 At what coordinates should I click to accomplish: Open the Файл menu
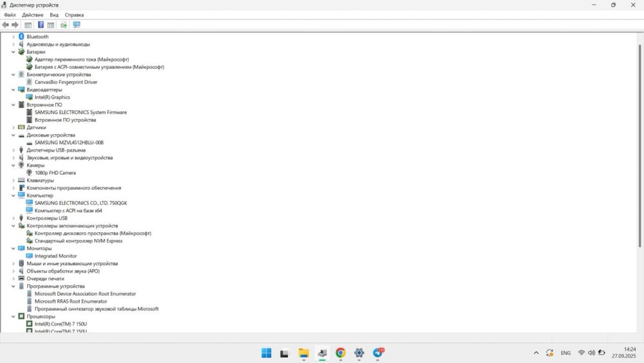point(10,15)
